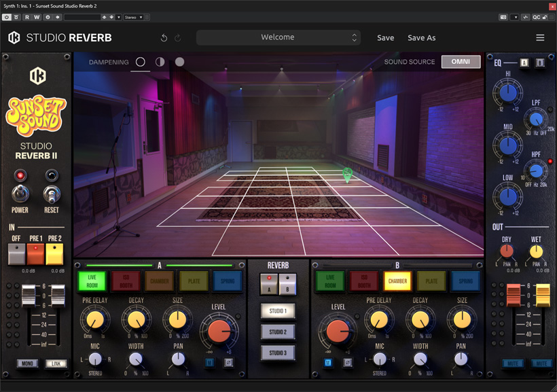Click the host waveform side-chain icon

pos(526,17)
